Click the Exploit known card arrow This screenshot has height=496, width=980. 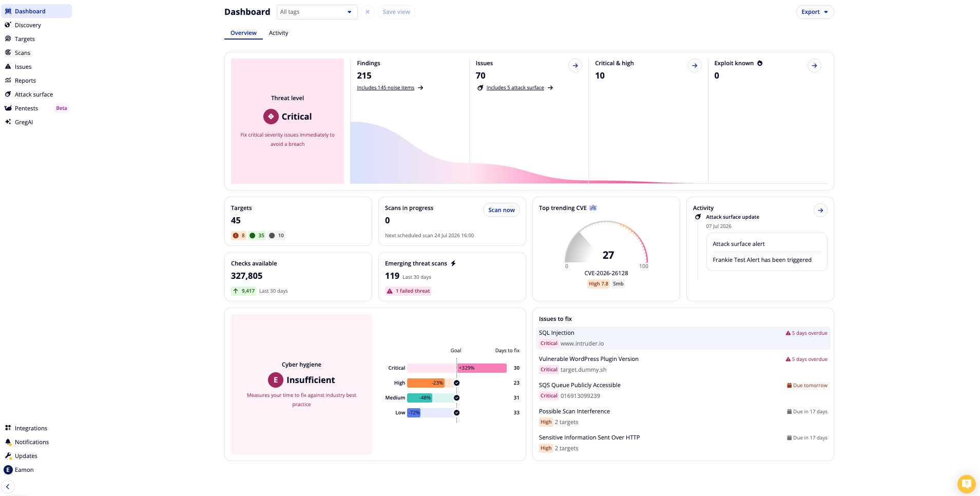(814, 66)
